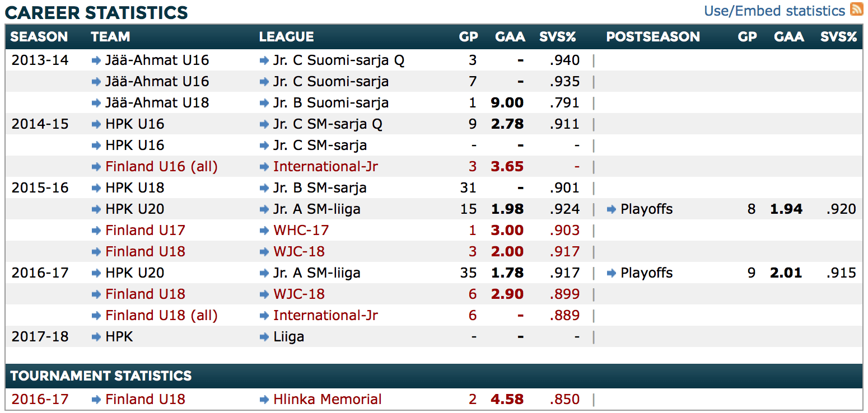
Task: Click the RSS feed icon
Action: (856, 10)
